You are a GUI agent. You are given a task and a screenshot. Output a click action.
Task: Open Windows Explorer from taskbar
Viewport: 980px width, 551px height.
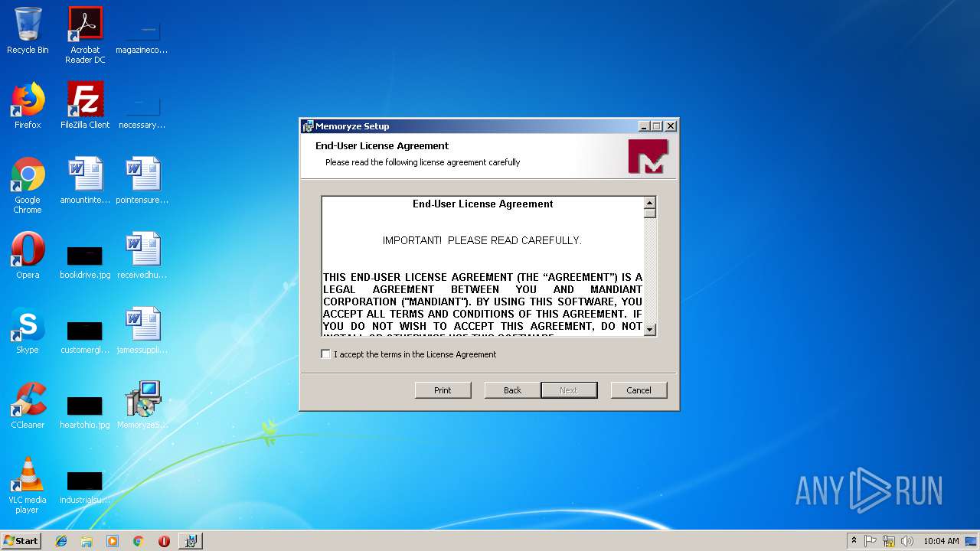[x=87, y=541]
